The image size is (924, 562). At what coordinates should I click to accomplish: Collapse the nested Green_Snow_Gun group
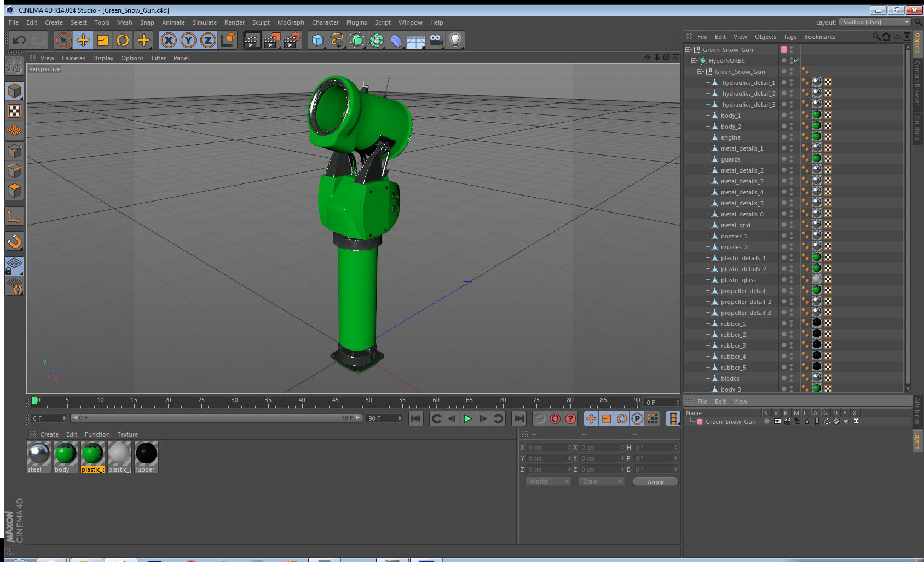(700, 71)
